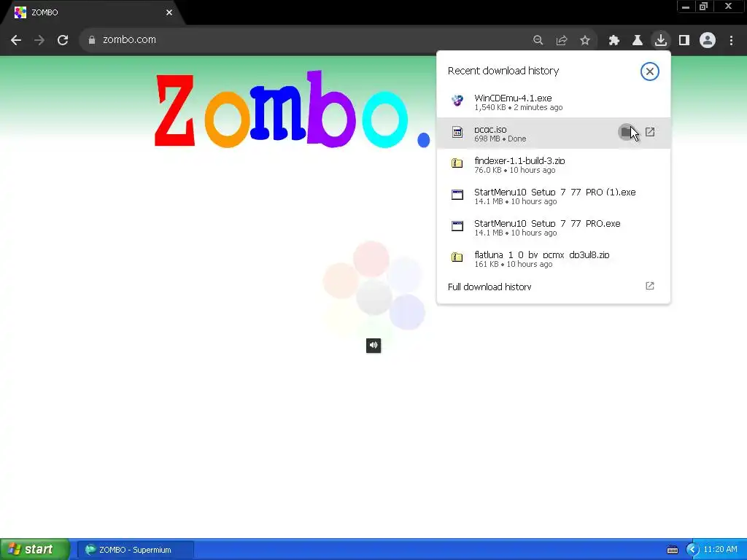The width and height of the screenshot is (747, 560).
Task: Click icon of StartMenu10 PRO (1).exe
Action: tap(457, 195)
